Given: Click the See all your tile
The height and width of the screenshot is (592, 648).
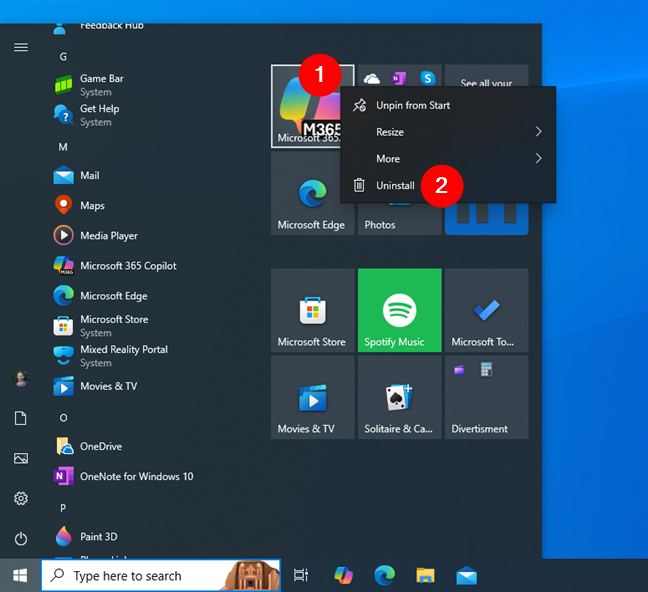Looking at the screenshot, I should click(486, 76).
